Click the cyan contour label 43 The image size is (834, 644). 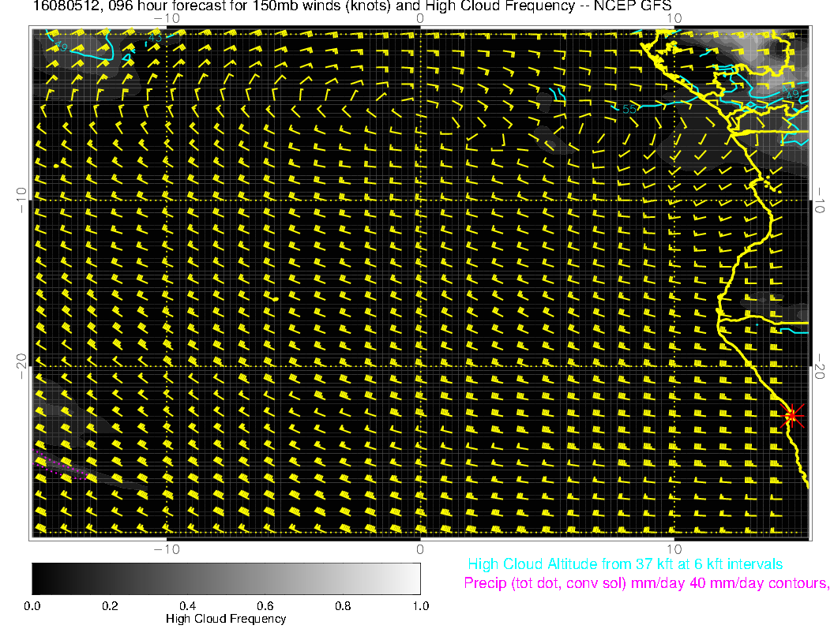tap(155, 38)
